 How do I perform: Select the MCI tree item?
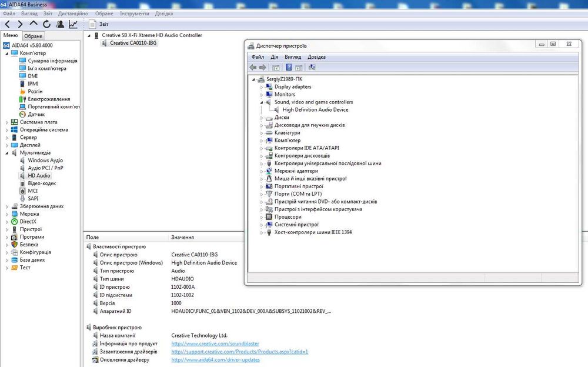coord(32,191)
